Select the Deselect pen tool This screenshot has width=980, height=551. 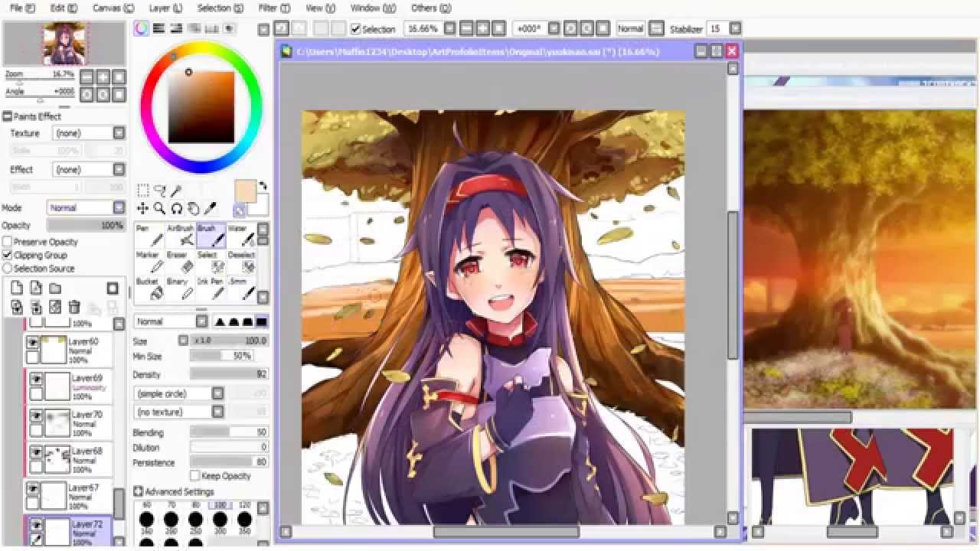click(x=241, y=262)
